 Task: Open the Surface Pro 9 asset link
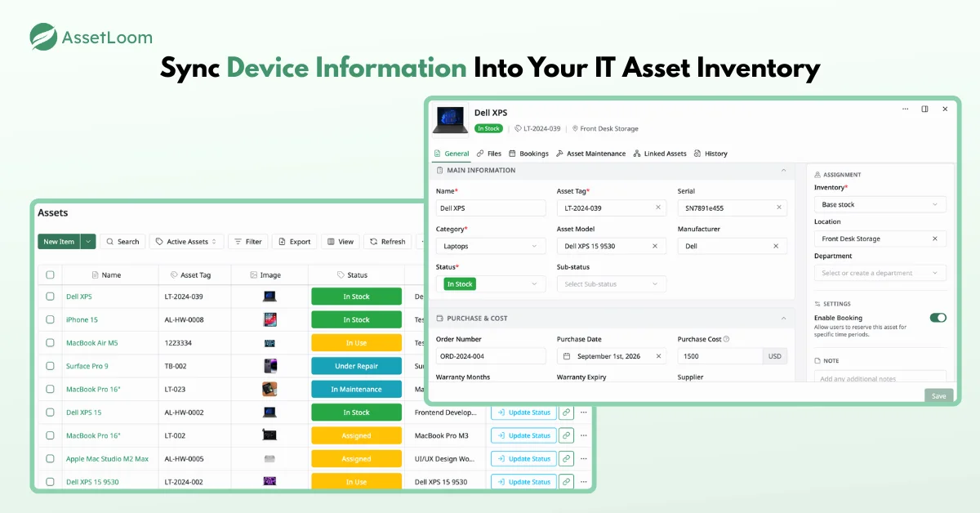(87, 366)
